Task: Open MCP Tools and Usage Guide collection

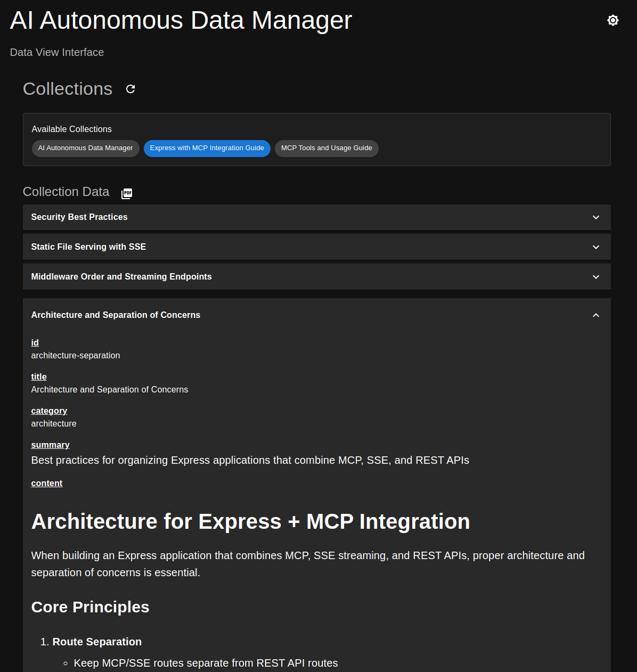Action: click(x=326, y=148)
